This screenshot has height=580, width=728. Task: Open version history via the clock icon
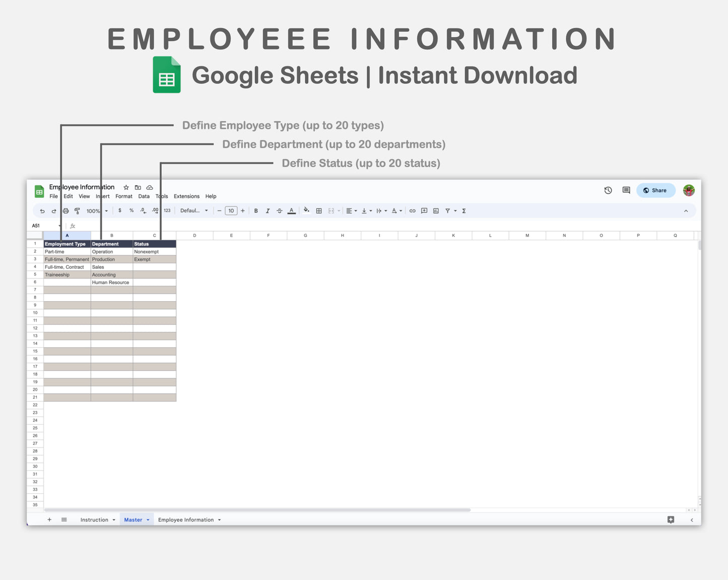[x=608, y=190]
